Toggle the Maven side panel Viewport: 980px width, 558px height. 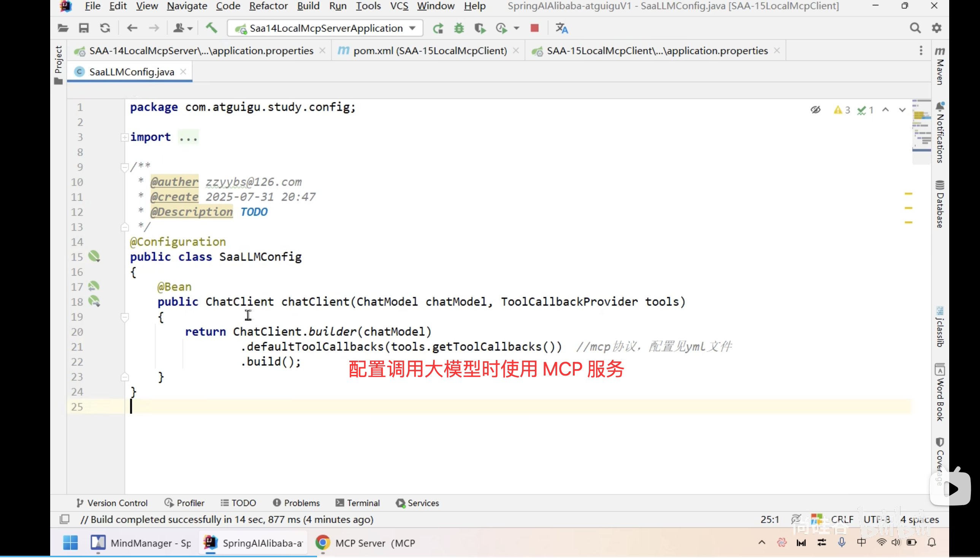coord(939,65)
